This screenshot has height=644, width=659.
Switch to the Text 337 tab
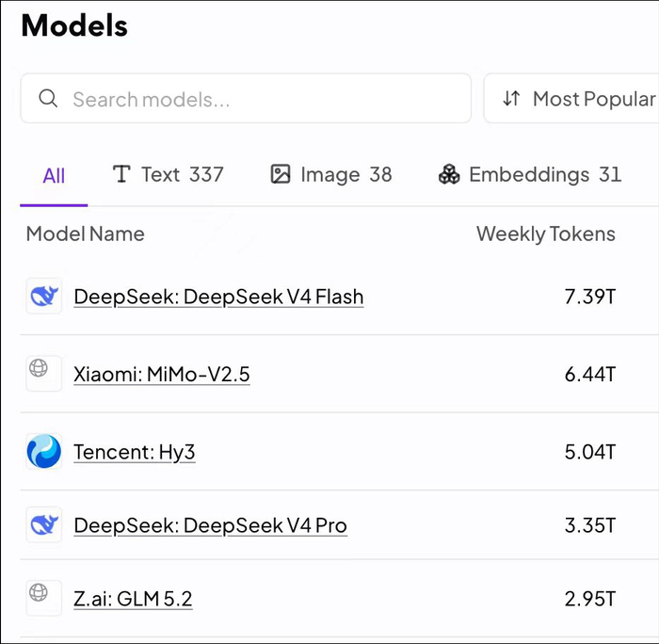(169, 174)
